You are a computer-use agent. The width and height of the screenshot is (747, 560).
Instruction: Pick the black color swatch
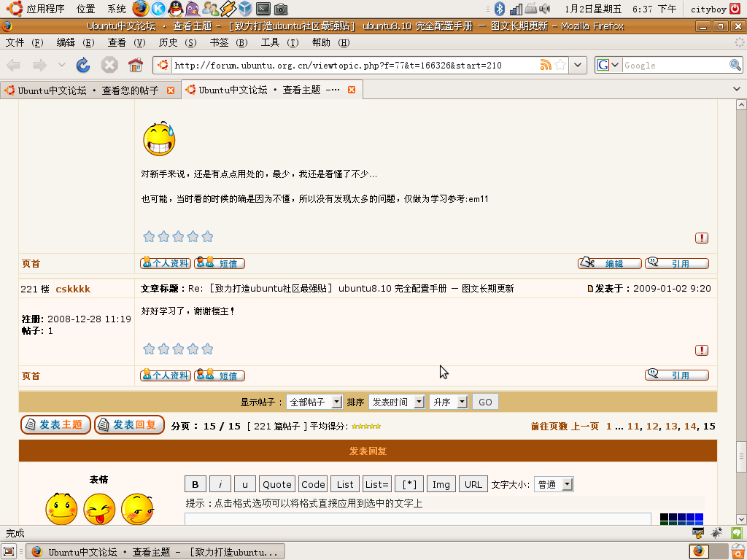(x=664, y=517)
